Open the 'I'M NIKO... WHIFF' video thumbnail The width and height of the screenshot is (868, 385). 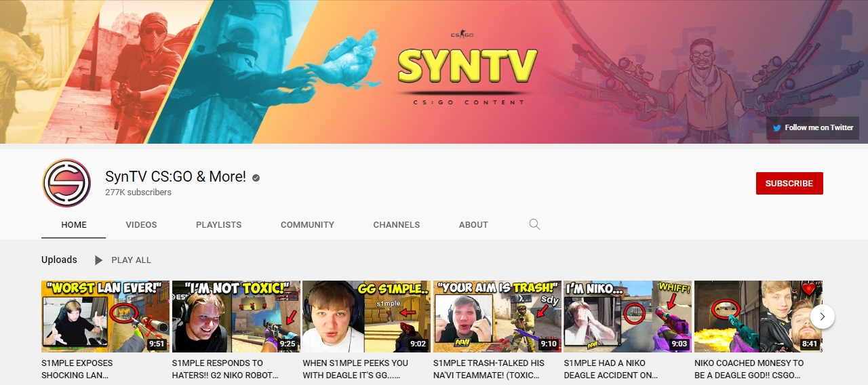(628, 317)
